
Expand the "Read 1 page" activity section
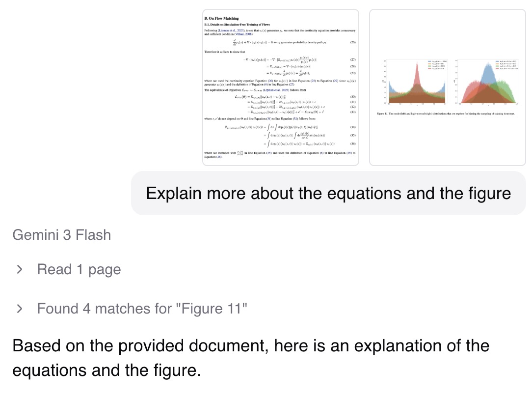click(x=79, y=269)
